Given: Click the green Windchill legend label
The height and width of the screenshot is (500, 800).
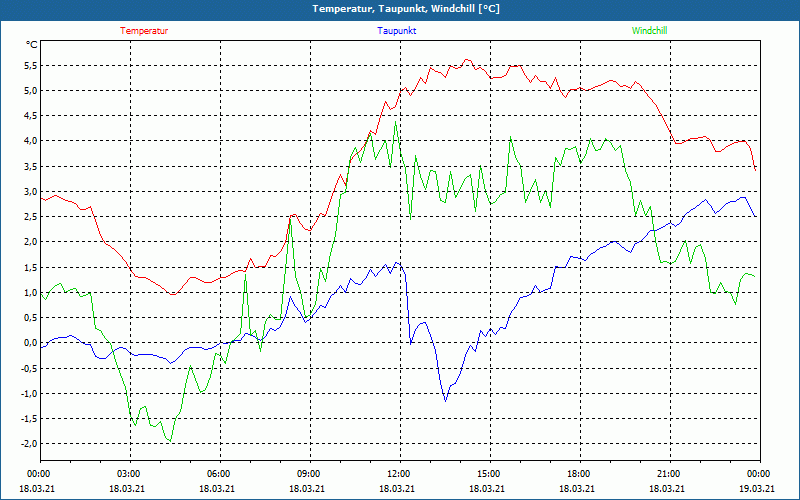Looking at the screenshot, I should pyautogui.click(x=649, y=31).
